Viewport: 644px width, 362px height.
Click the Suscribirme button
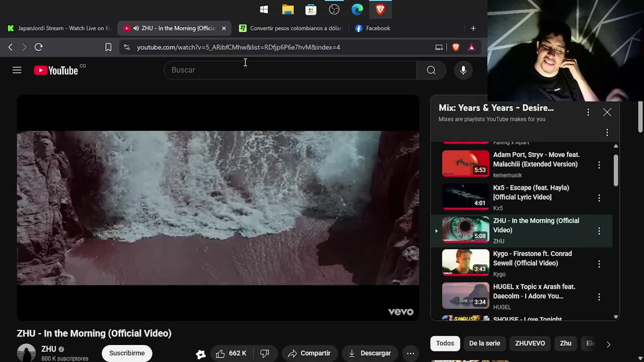pos(127,353)
